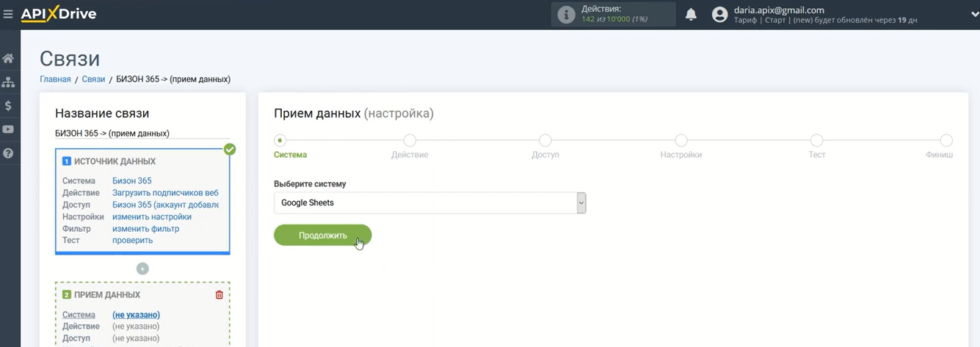Open the help question mark icon

click(x=8, y=153)
